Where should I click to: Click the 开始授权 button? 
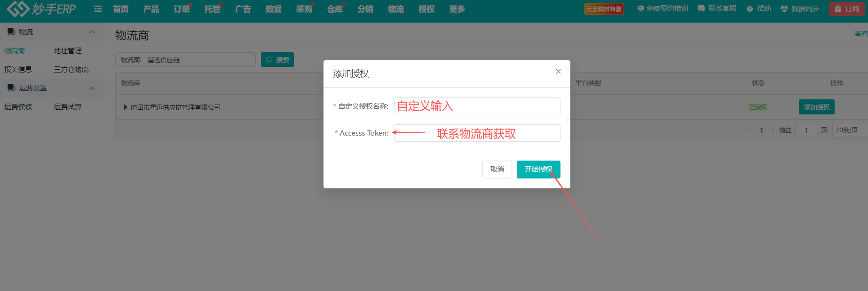pos(538,170)
